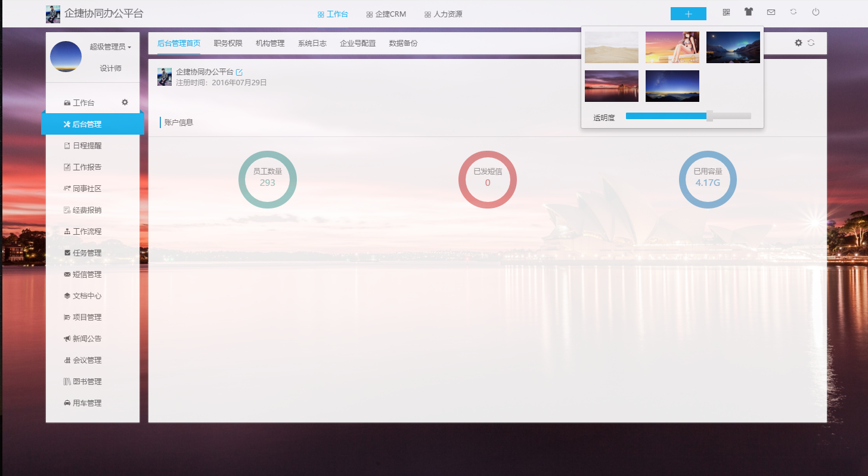868x476 pixels.
Task: Click the refresh icon in top bar
Action: point(792,12)
